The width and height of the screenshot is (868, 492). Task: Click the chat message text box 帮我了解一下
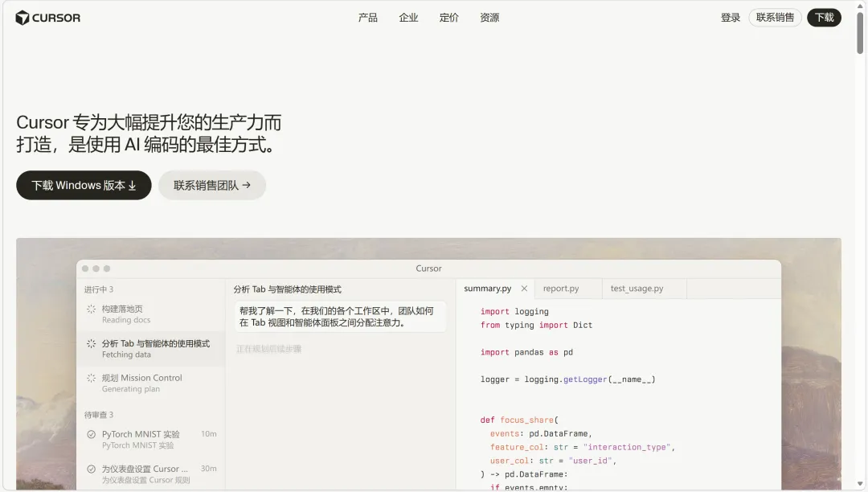340,317
